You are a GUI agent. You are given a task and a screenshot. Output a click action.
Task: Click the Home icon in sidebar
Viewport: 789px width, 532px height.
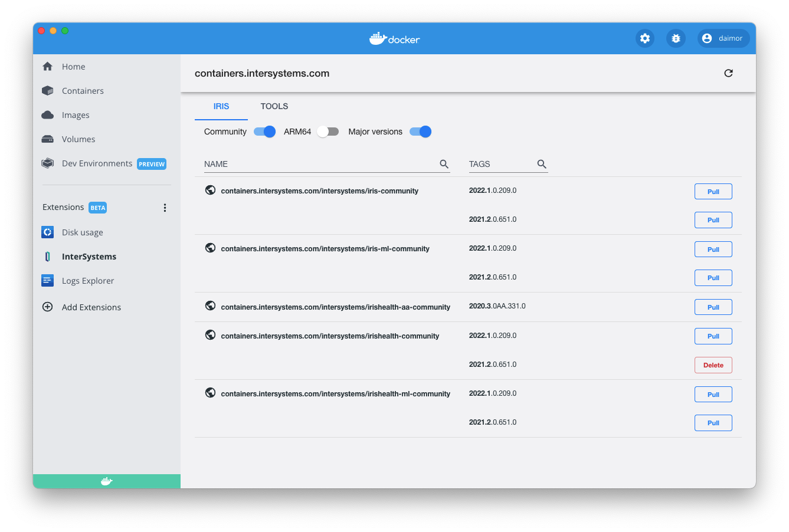(48, 67)
